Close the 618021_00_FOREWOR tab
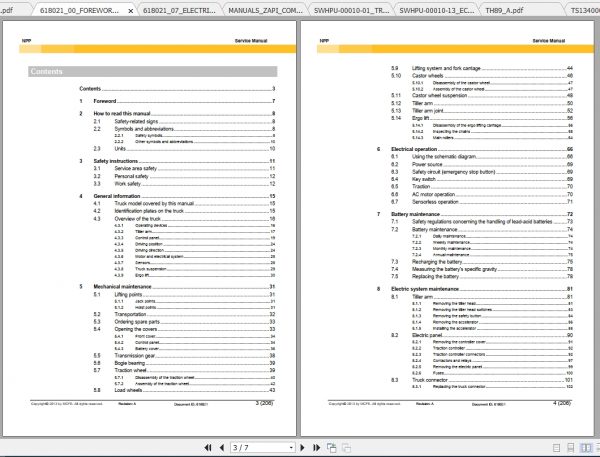This screenshot has width=600, height=457. pos(130,11)
